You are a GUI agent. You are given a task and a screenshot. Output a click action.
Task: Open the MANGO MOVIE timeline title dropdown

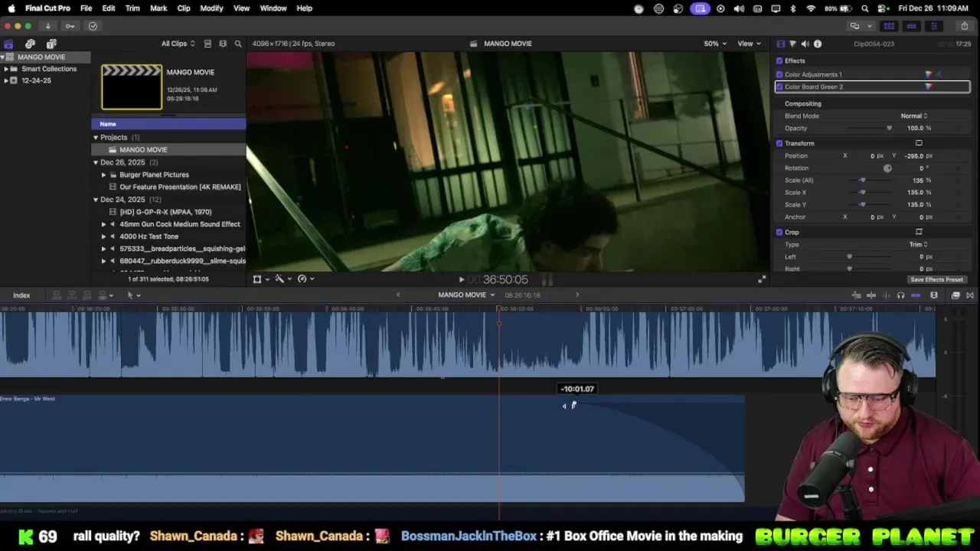pyautogui.click(x=466, y=295)
